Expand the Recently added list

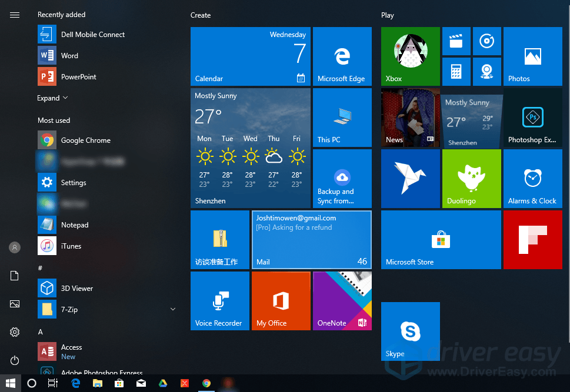pos(52,98)
